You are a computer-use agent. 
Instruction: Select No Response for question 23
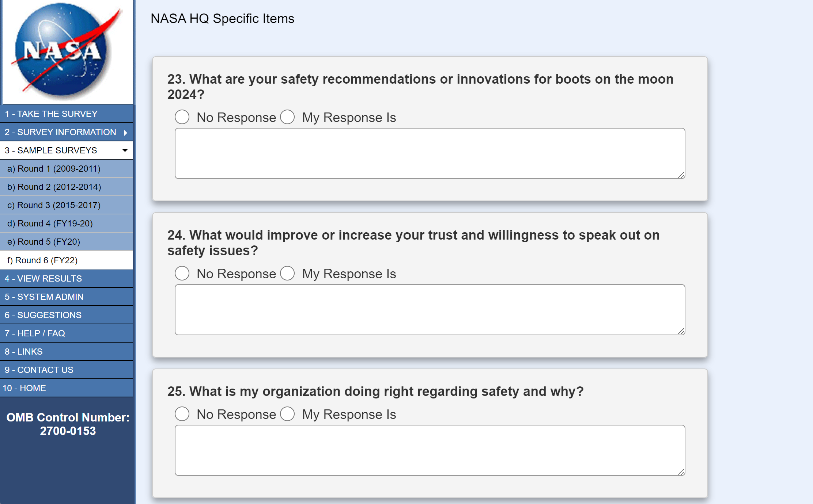click(x=182, y=117)
